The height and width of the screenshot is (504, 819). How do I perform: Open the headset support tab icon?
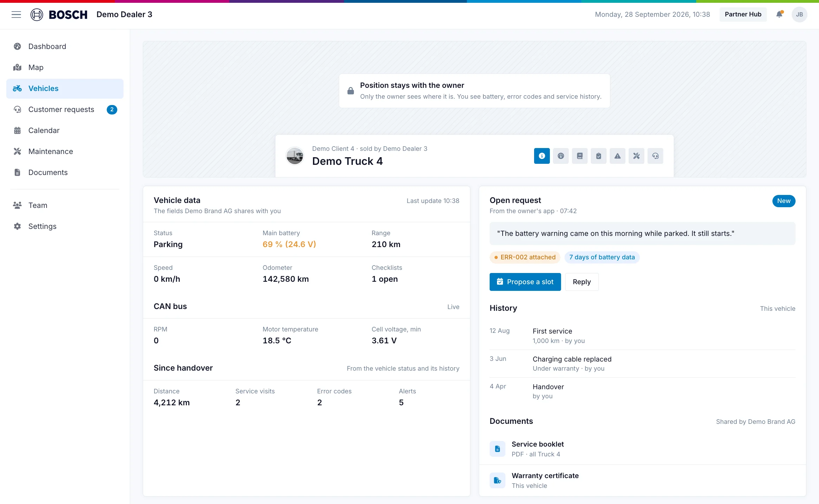click(655, 156)
